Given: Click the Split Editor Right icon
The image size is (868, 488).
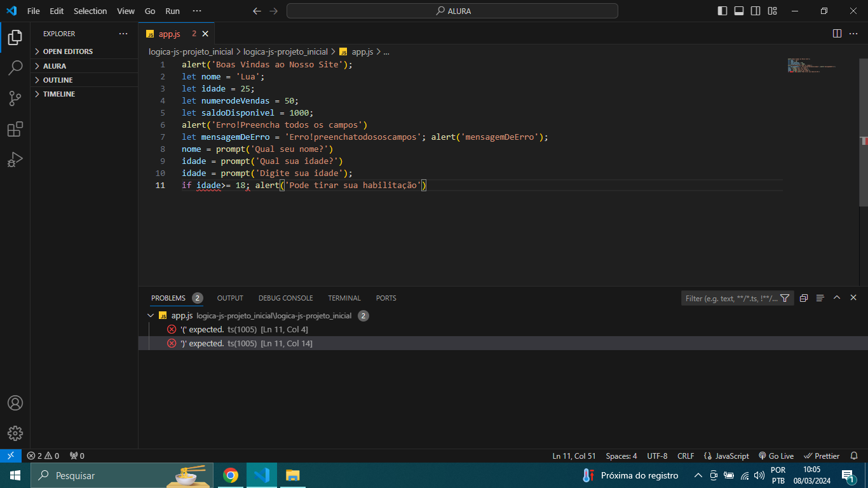Looking at the screenshot, I should (837, 34).
